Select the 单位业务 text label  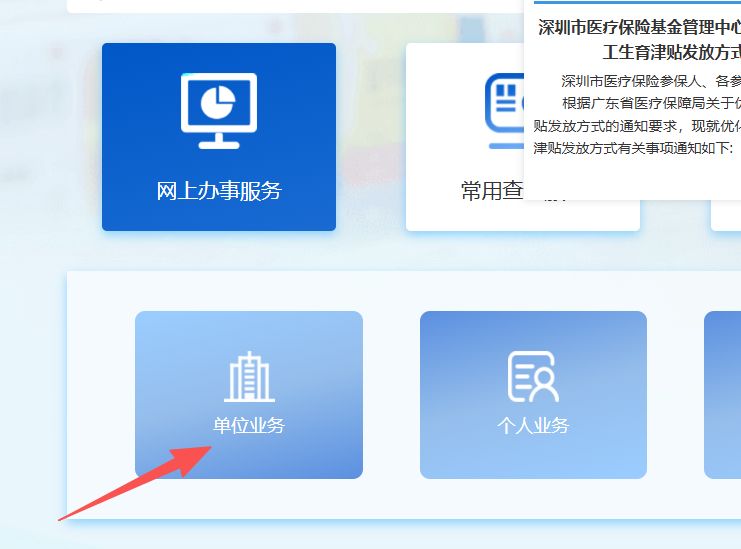[x=249, y=425]
